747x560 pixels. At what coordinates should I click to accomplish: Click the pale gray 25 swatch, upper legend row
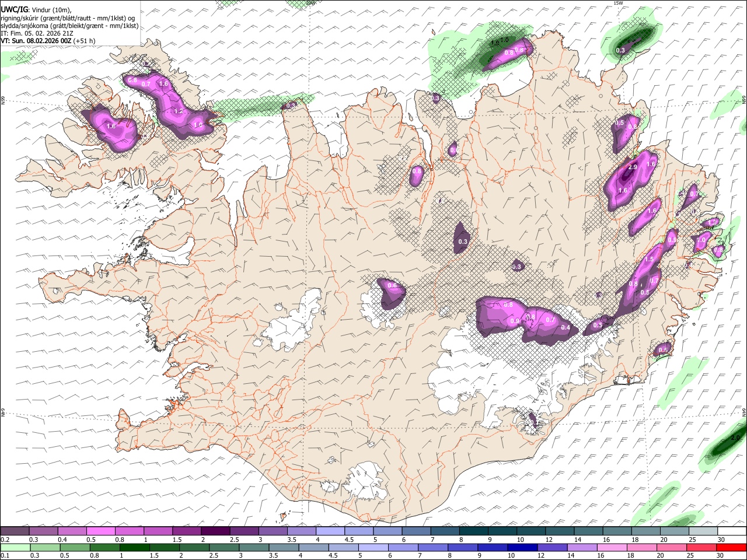(703, 531)
